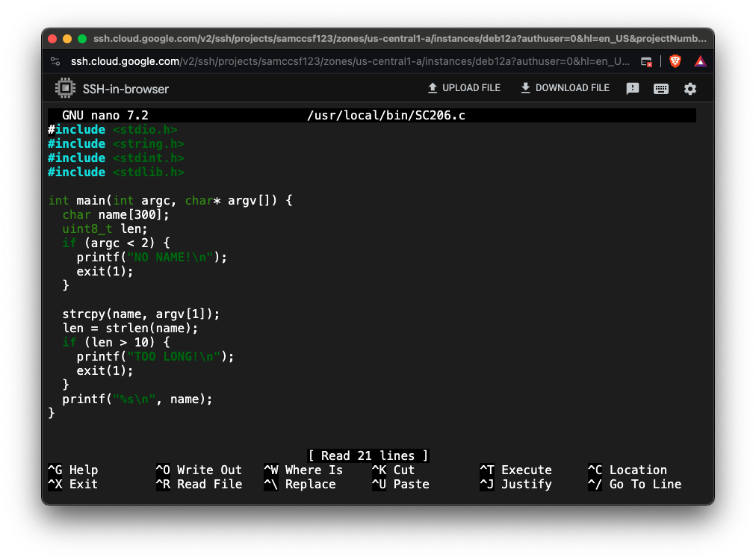
Task: Click the ^X Exit shortcut in nano
Action: (72, 484)
